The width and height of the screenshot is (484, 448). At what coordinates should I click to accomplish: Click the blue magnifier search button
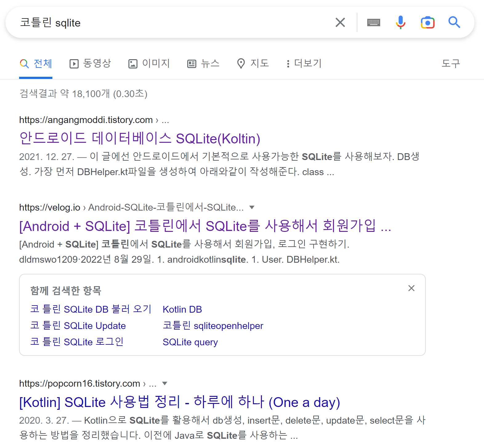454,23
